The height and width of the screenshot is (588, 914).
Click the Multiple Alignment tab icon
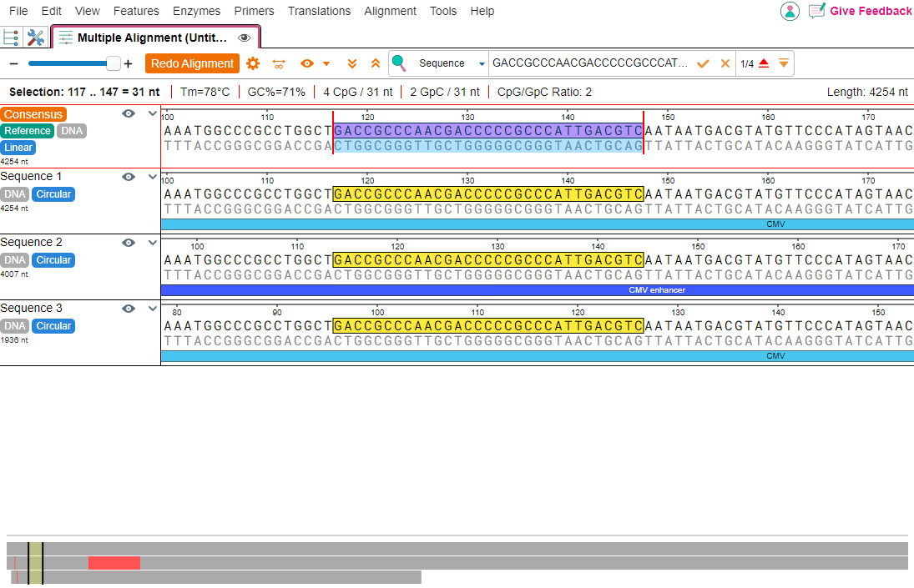(66, 38)
